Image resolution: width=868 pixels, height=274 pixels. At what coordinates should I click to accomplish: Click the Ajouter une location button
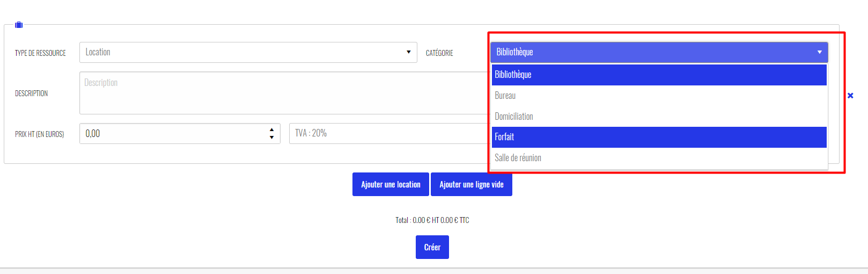click(391, 184)
